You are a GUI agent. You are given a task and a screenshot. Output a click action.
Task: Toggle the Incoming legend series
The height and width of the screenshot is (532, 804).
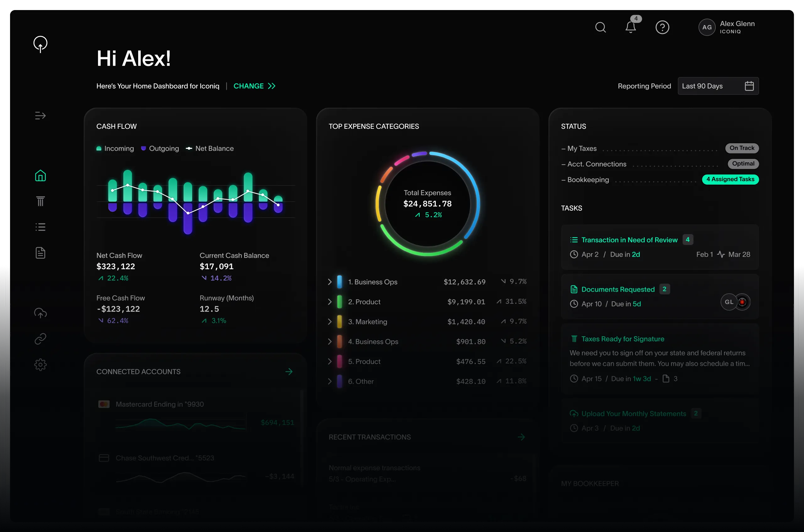(x=115, y=149)
